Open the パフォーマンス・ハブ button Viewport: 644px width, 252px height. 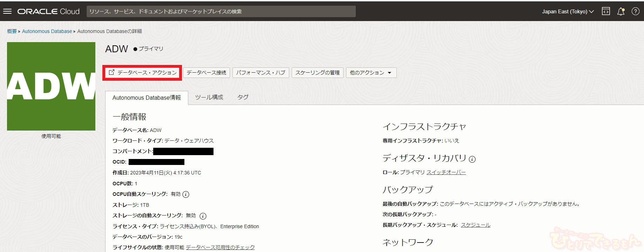click(x=260, y=73)
